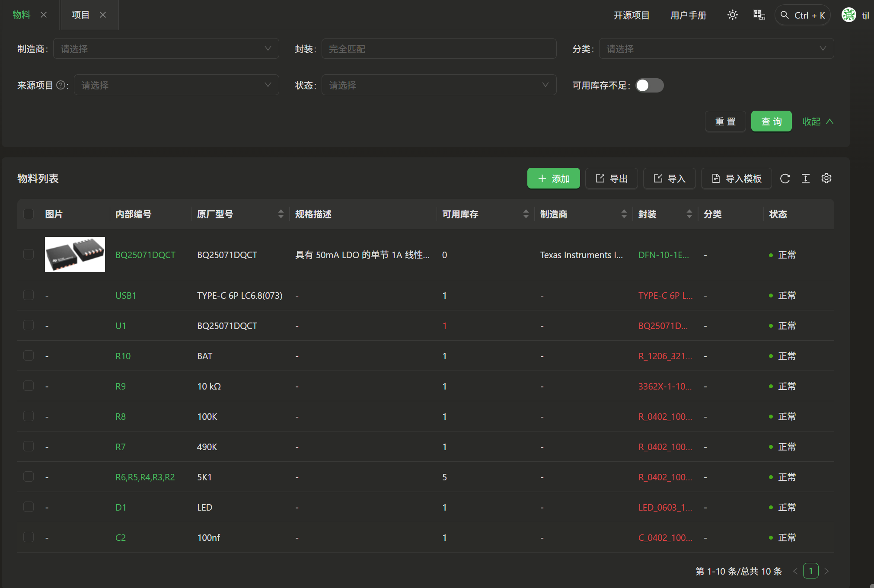Viewport: 874px width, 588px height.
Task: Select the checkbox for row USB1
Action: click(x=29, y=295)
